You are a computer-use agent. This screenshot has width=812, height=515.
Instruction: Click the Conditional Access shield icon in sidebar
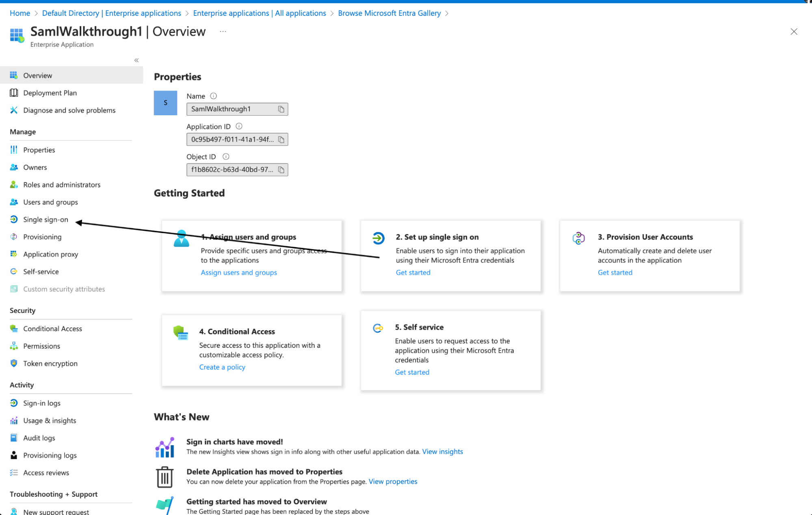coord(14,329)
